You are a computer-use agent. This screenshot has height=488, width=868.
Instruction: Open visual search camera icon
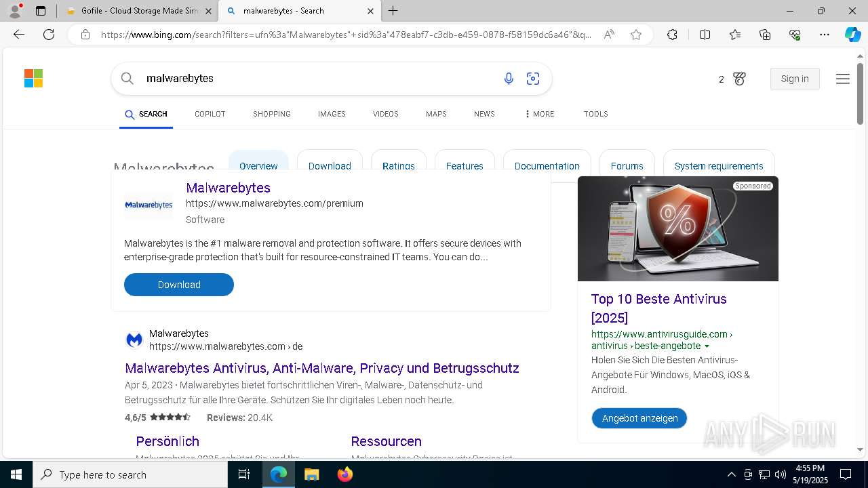[533, 79]
